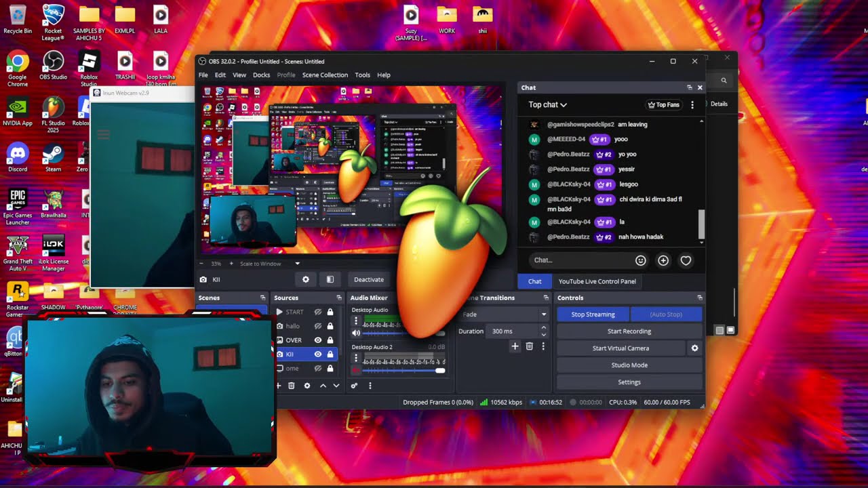Unlock the KII source
868x488 pixels.
click(x=330, y=354)
